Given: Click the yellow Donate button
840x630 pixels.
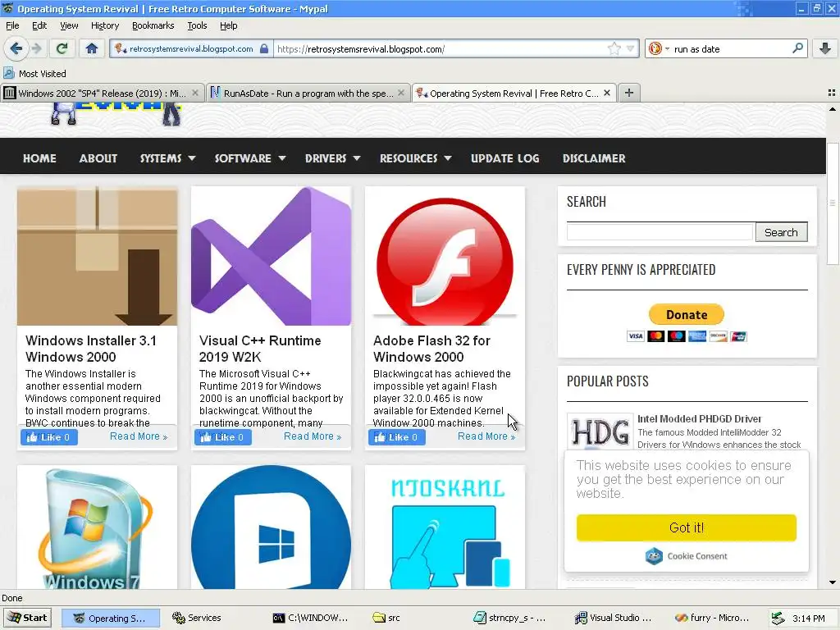Looking at the screenshot, I should 687,314.
